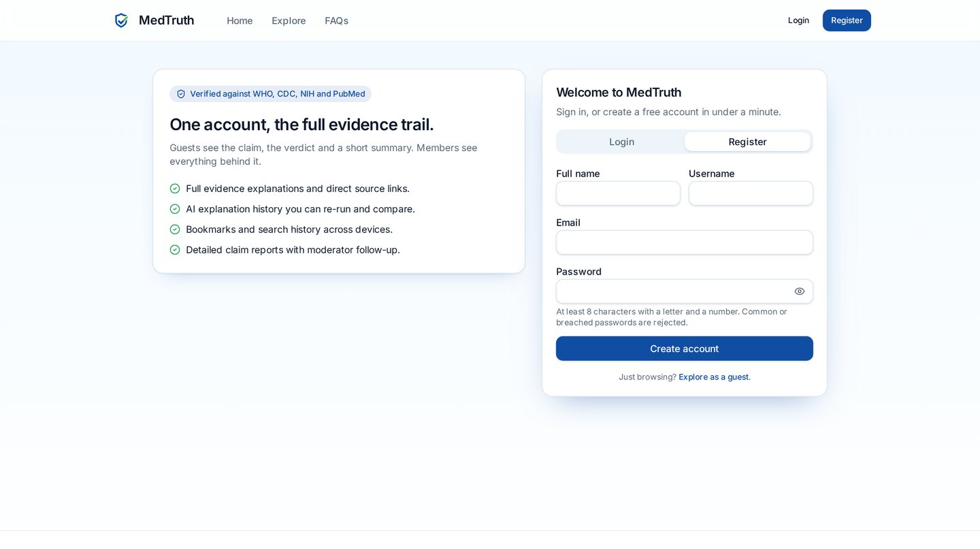Focus the Username input field
The image size is (980, 549).
751,193
